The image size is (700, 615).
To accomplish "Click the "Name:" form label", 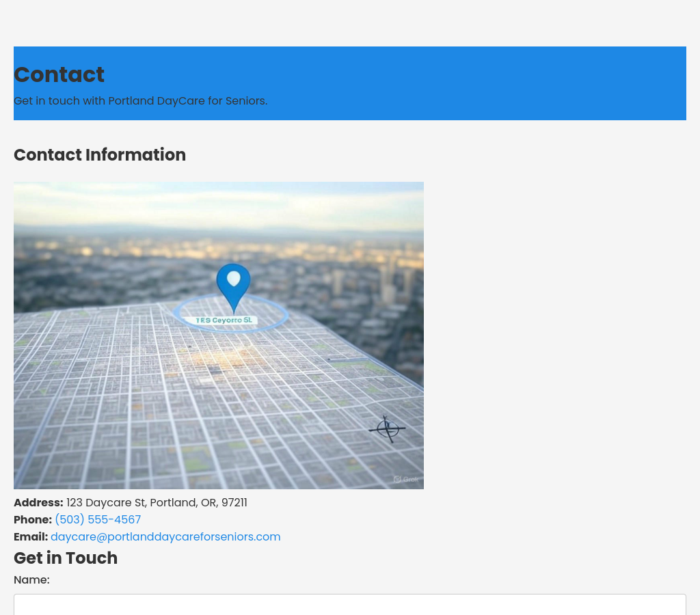I will [31, 579].
